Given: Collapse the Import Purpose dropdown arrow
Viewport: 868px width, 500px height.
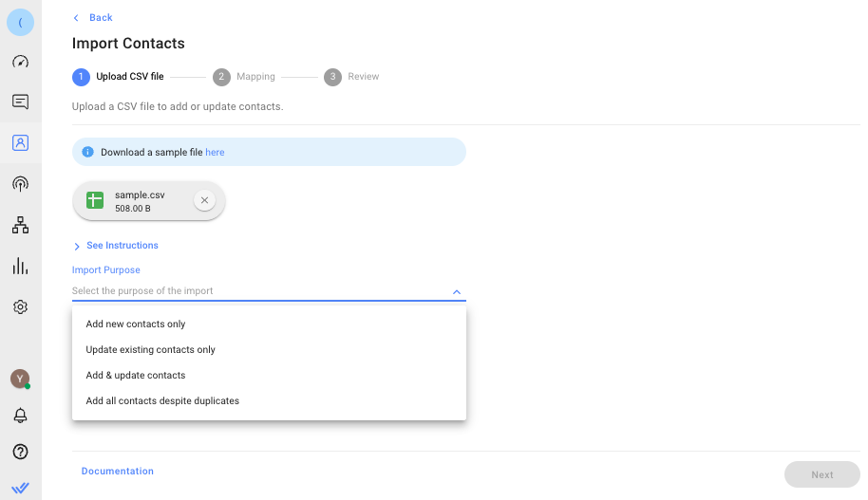Looking at the screenshot, I should [x=457, y=292].
